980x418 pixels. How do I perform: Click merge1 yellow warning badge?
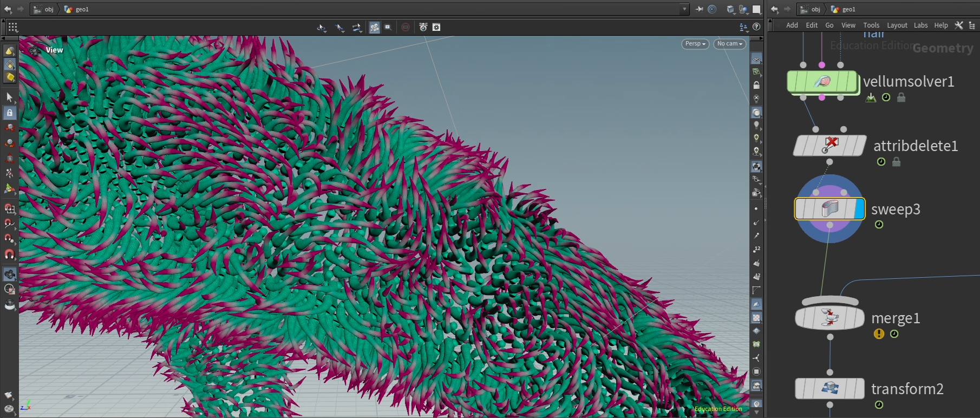point(879,334)
